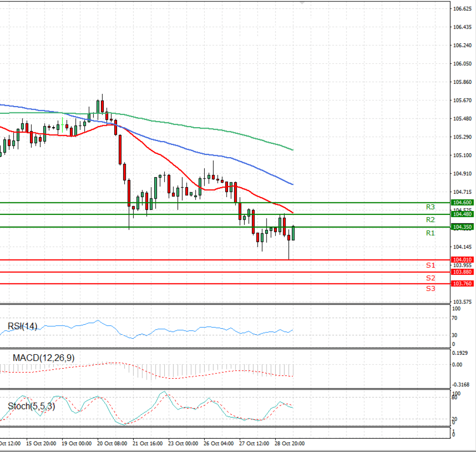
Task: Click the MACD(12,26,9) indicator label
Action: pyautogui.click(x=43, y=358)
